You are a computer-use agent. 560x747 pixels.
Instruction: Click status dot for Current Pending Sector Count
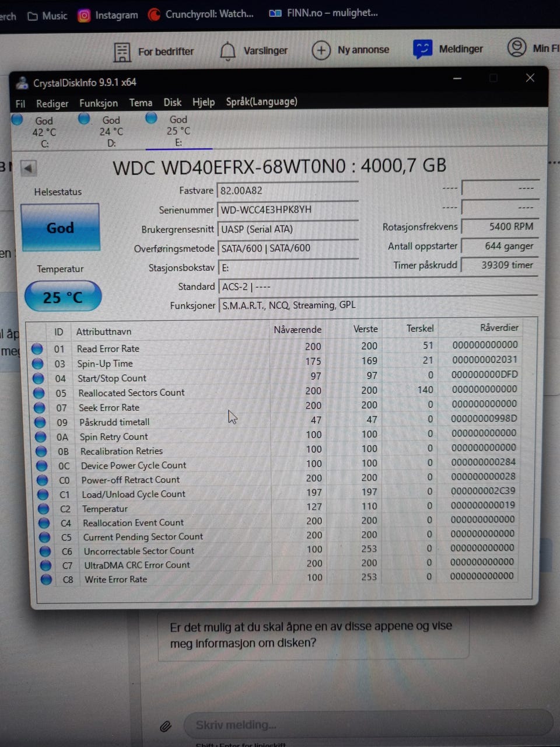coord(44,536)
